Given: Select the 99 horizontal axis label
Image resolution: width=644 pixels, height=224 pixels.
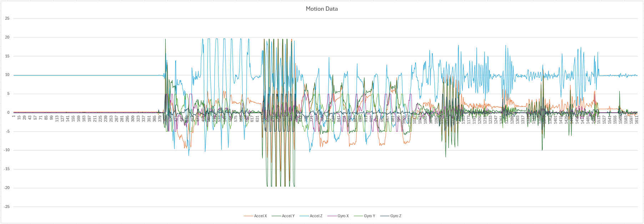Looking at the screenshot, I should point(51,118).
